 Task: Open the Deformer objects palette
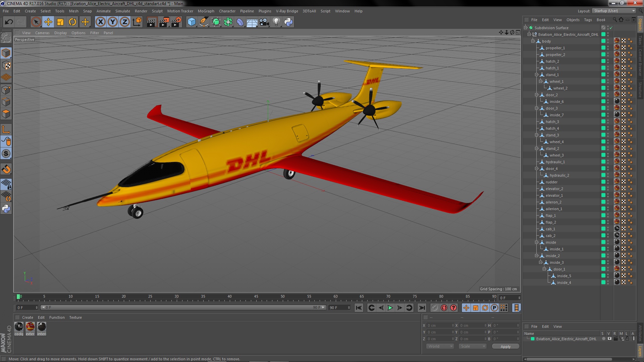click(x=240, y=22)
